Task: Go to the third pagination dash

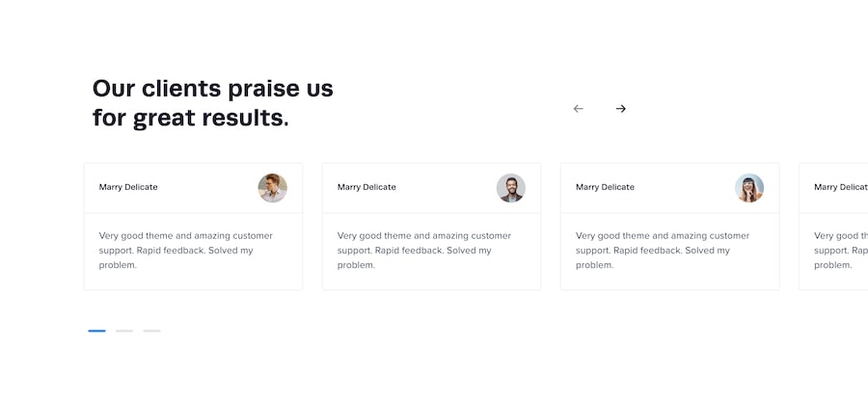Action: tap(151, 331)
